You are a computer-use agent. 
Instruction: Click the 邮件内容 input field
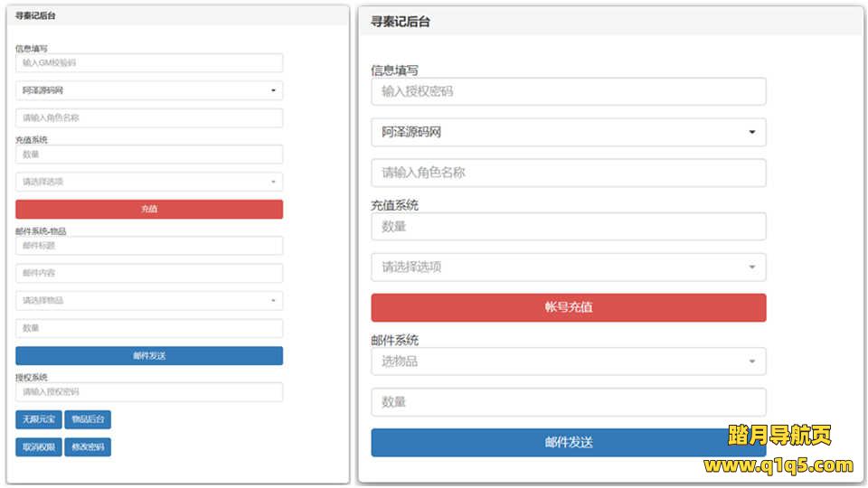click(x=149, y=273)
